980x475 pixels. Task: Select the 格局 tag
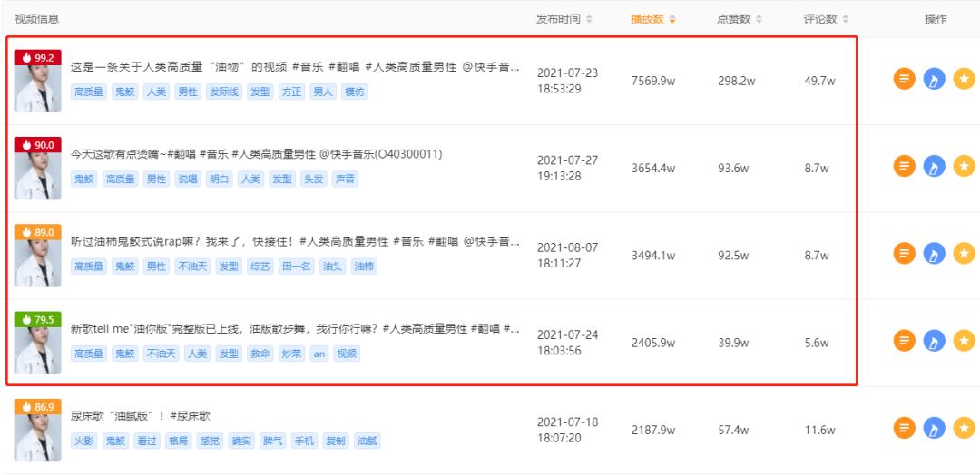tap(179, 441)
